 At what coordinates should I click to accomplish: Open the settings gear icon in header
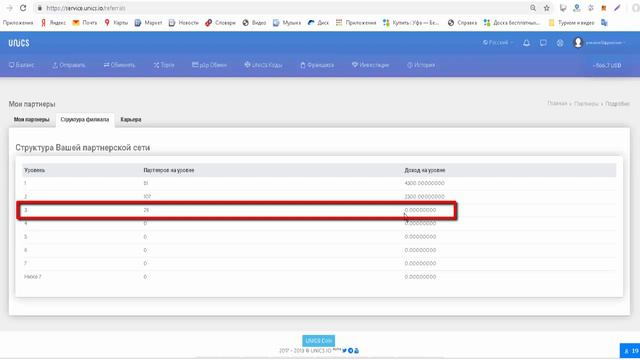pos(560,43)
